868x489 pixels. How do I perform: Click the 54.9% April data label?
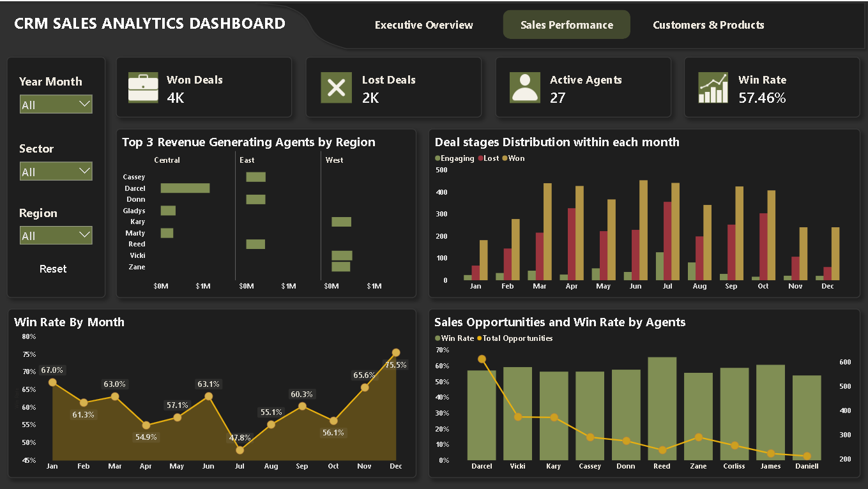click(146, 437)
